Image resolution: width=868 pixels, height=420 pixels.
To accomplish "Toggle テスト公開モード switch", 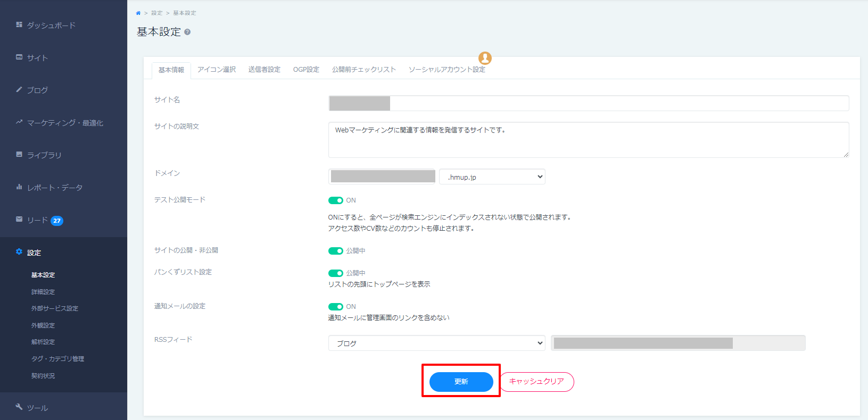I will [336, 200].
